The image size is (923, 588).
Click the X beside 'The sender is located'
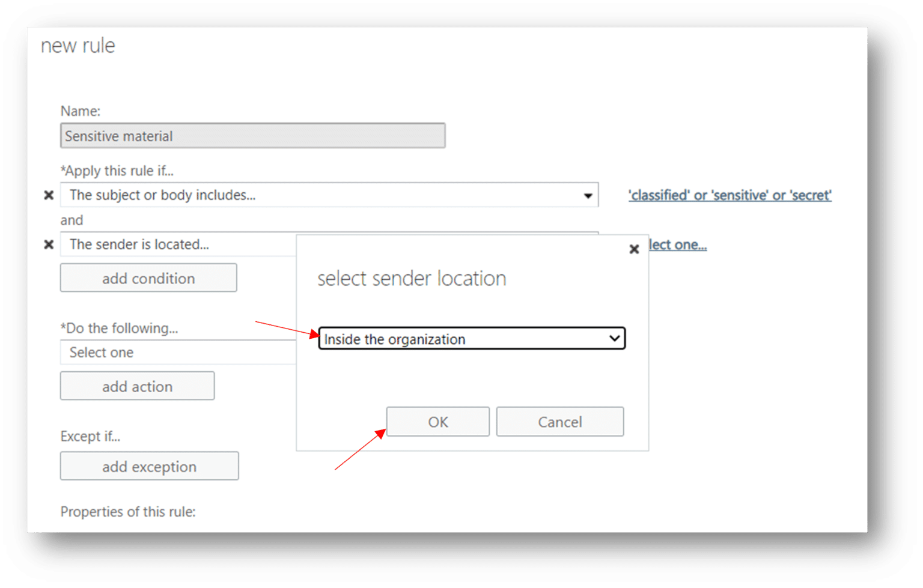pos(49,244)
